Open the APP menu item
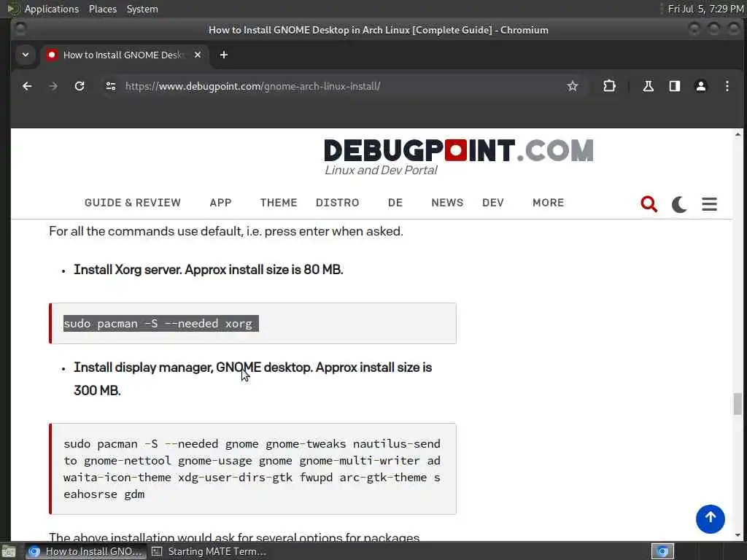This screenshot has width=747, height=560. click(220, 203)
